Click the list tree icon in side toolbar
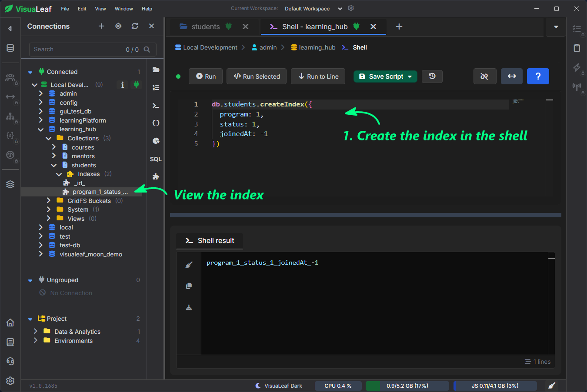Image resolution: width=587 pixels, height=392 pixels. [156, 88]
